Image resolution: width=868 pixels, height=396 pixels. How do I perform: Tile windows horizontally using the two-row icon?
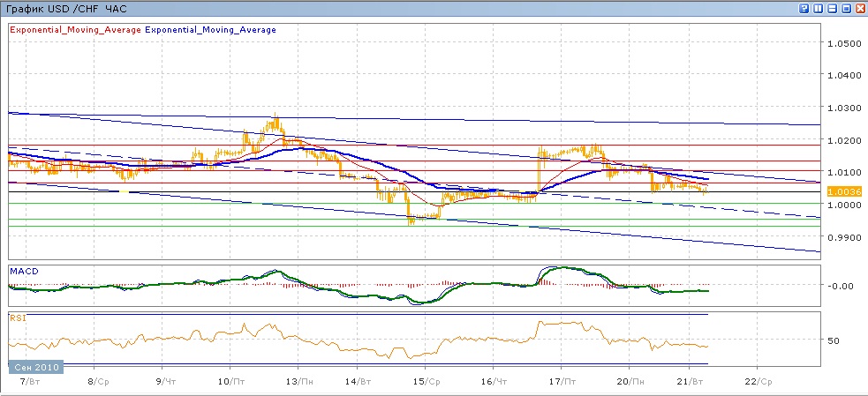[832, 8]
